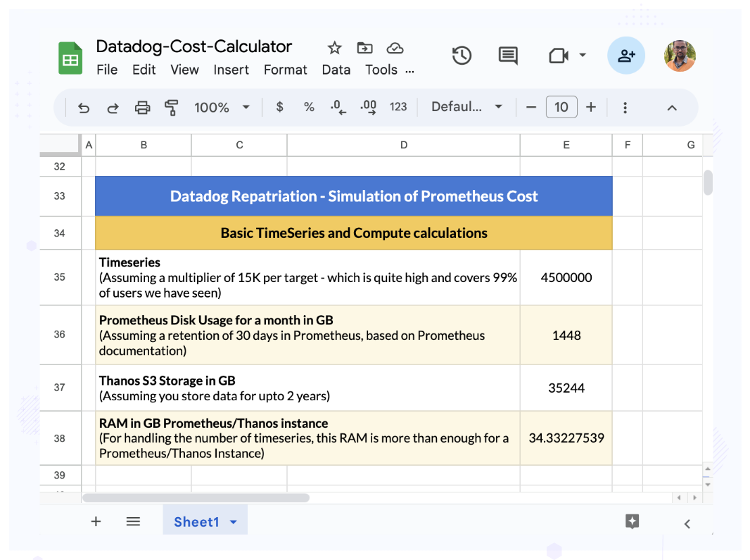Screen dimensions: 750x560
Task: Open the user account avatar
Action: (x=680, y=56)
